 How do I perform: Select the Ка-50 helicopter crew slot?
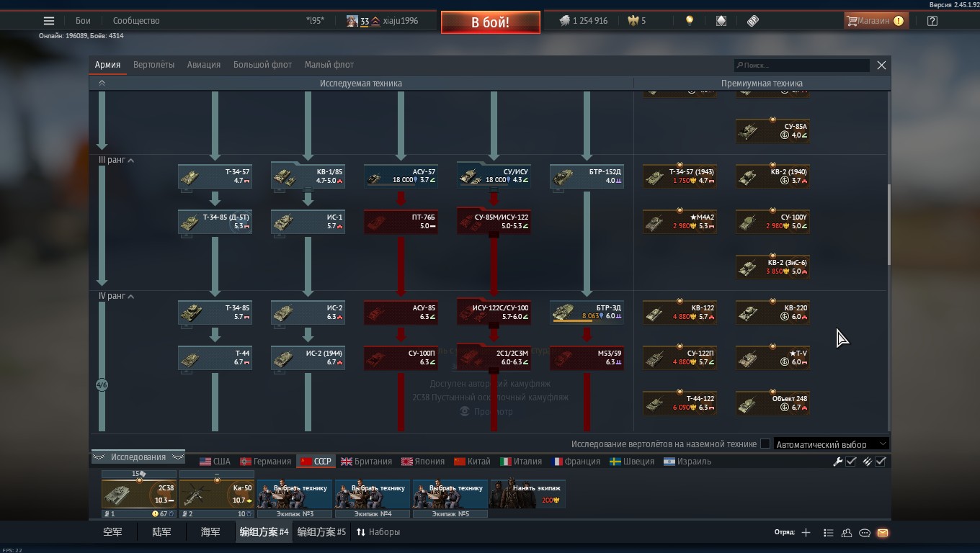pyautogui.click(x=217, y=494)
